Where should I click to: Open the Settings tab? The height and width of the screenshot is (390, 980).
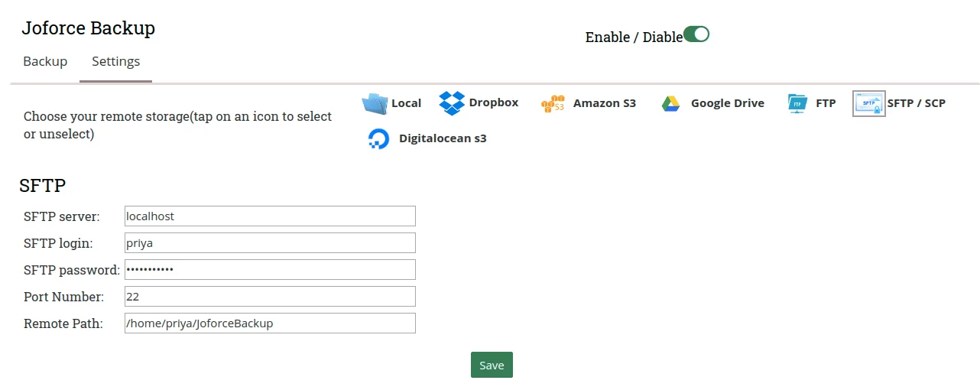(x=116, y=61)
